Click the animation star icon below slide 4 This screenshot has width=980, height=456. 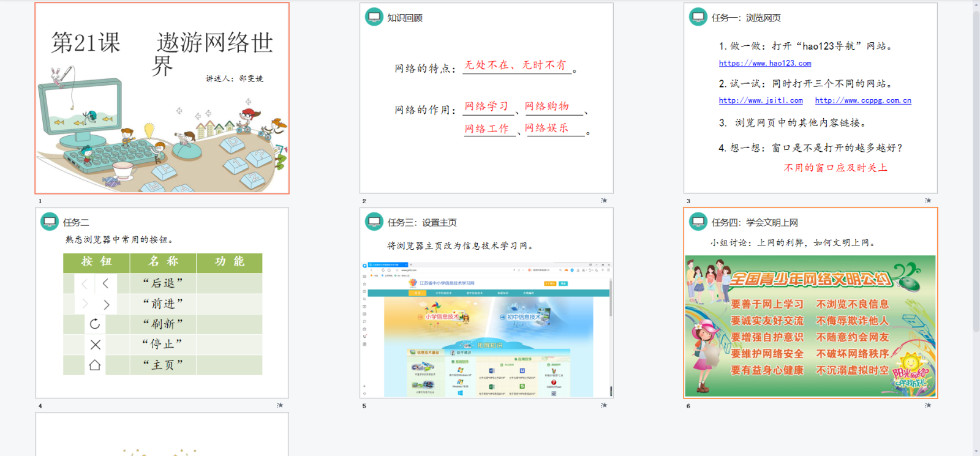[280, 405]
